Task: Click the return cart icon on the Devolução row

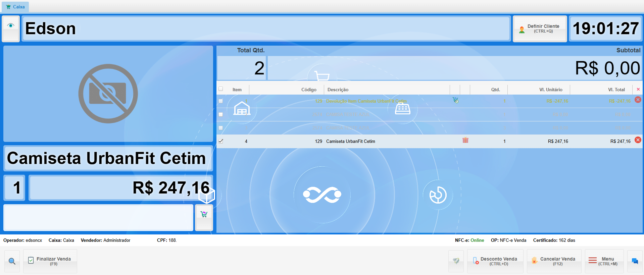Action: point(455,100)
